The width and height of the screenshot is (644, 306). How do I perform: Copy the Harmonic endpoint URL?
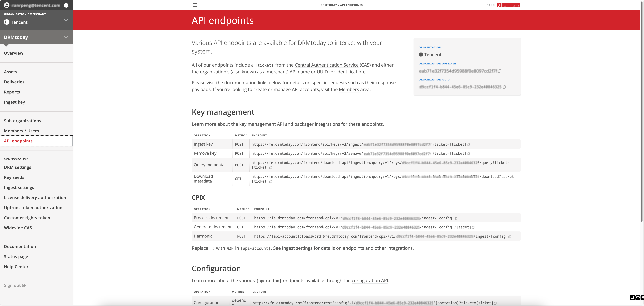click(510, 237)
